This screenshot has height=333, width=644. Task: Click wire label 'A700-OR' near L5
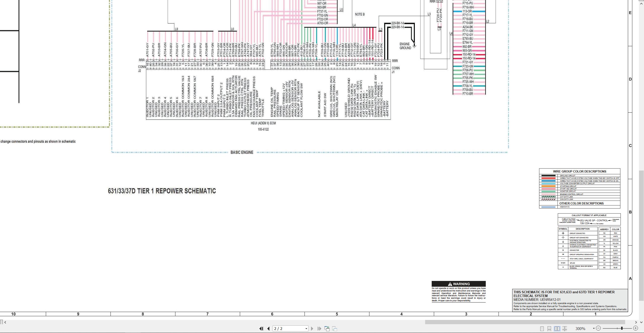(x=323, y=23)
